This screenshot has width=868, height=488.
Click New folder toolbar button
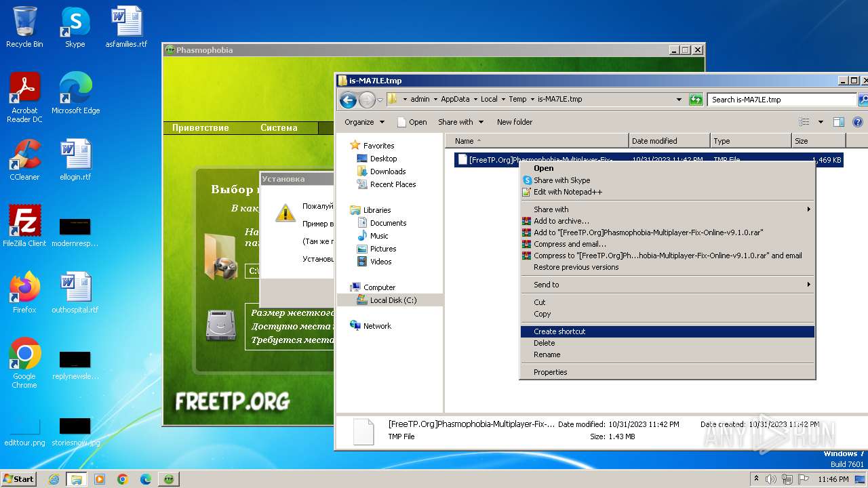[x=515, y=122]
